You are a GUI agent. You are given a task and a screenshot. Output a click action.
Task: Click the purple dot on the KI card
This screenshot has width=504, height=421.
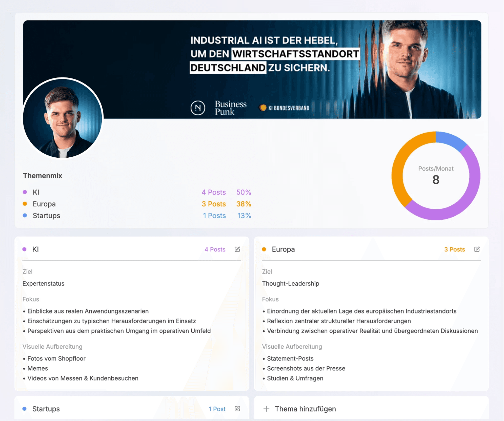click(x=24, y=249)
